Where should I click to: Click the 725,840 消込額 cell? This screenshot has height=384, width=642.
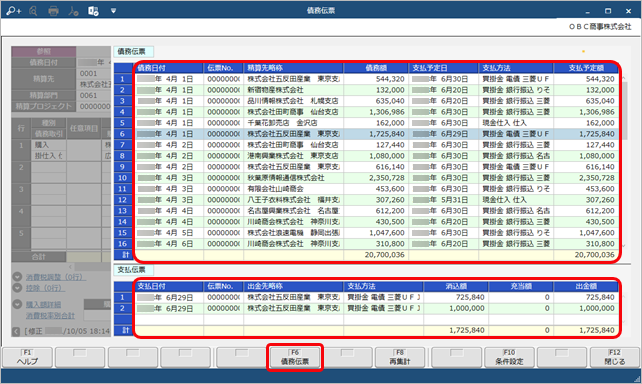click(456, 297)
